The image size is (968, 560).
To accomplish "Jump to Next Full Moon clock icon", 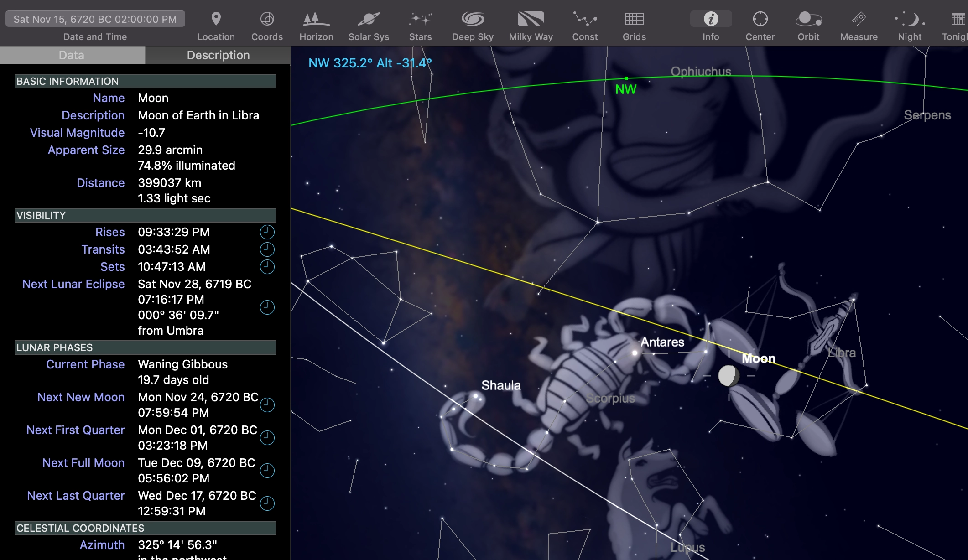I will pyautogui.click(x=267, y=471).
